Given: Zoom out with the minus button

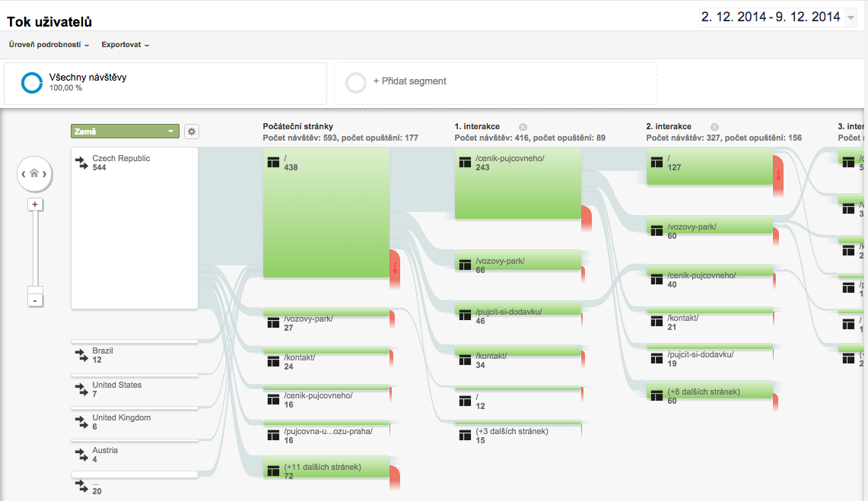Looking at the screenshot, I should [x=34, y=300].
